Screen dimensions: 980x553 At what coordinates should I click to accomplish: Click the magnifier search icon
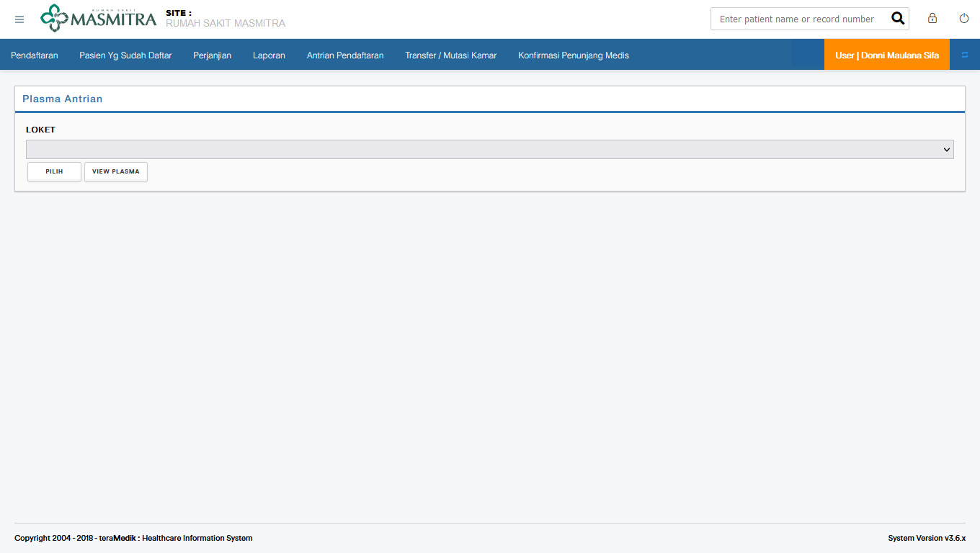(x=898, y=19)
